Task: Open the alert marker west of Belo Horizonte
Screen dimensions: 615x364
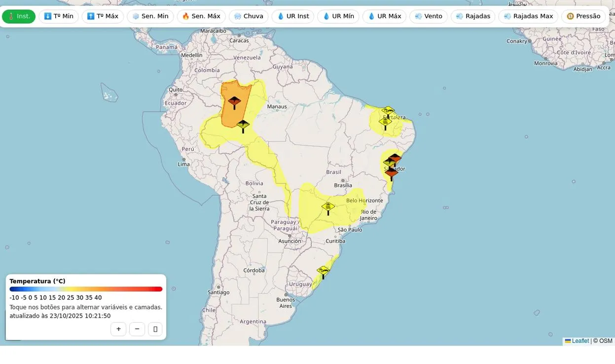Action: pos(328,206)
